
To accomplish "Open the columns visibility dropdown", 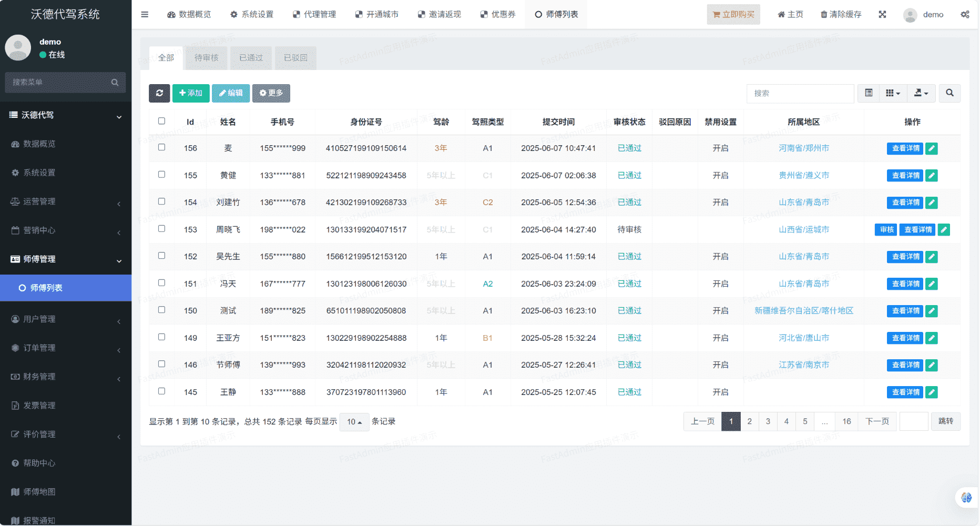I will click(893, 93).
